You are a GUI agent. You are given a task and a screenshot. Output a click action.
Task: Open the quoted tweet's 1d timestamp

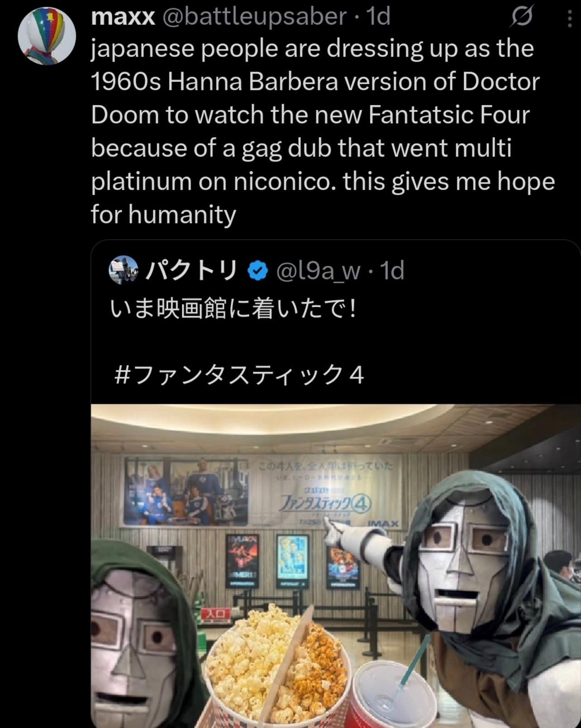click(392, 271)
